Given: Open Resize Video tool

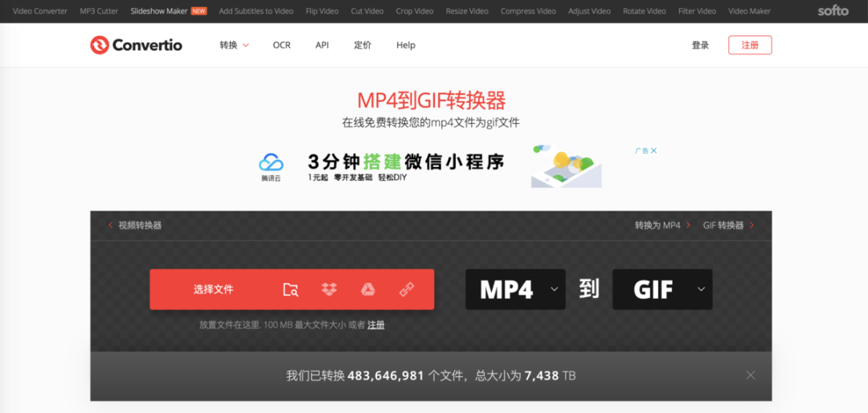Looking at the screenshot, I should (x=467, y=11).
